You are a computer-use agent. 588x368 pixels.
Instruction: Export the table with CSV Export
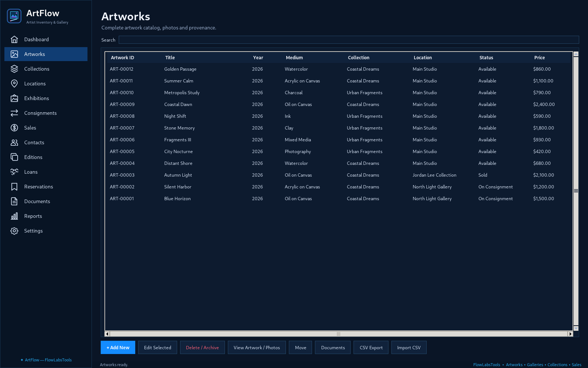click(371, 347)
